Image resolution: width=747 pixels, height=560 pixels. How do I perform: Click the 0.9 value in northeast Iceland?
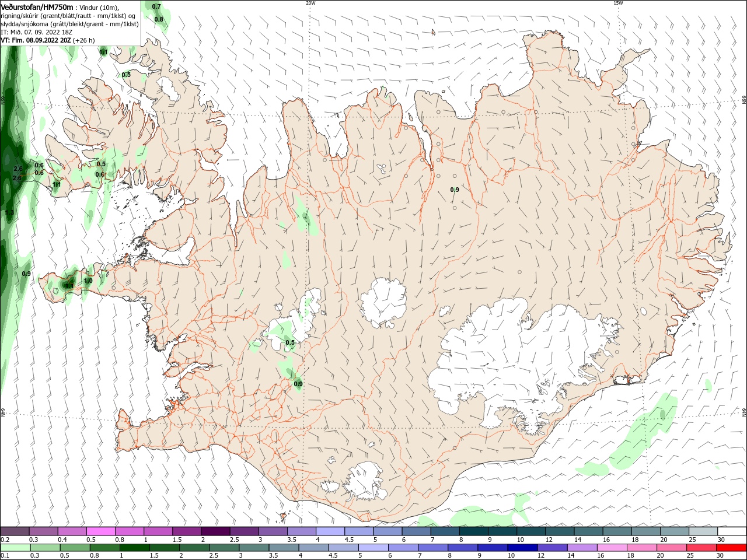455,190
